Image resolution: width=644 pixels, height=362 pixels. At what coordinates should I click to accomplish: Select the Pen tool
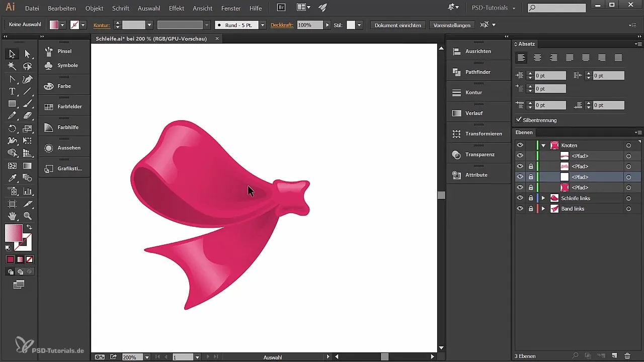pyautogui.click(x=28, y=79)
